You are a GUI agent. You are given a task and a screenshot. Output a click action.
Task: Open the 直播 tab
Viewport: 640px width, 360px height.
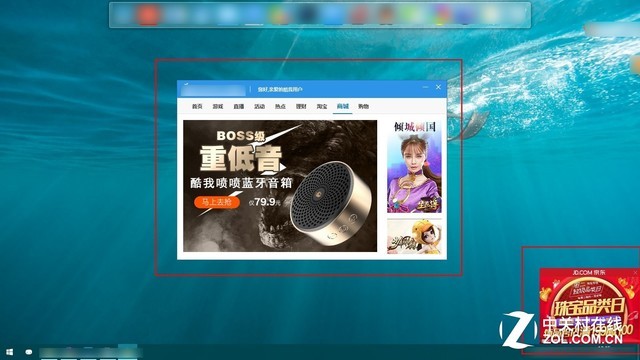point(239,106)
